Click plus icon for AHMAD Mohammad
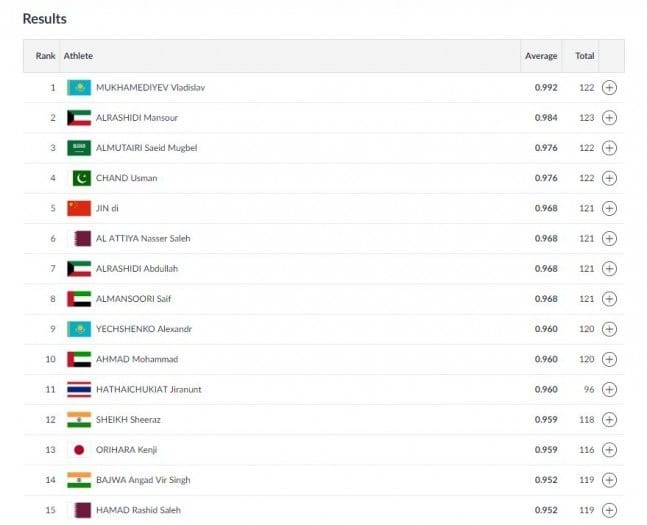 (x=609, y=359)
